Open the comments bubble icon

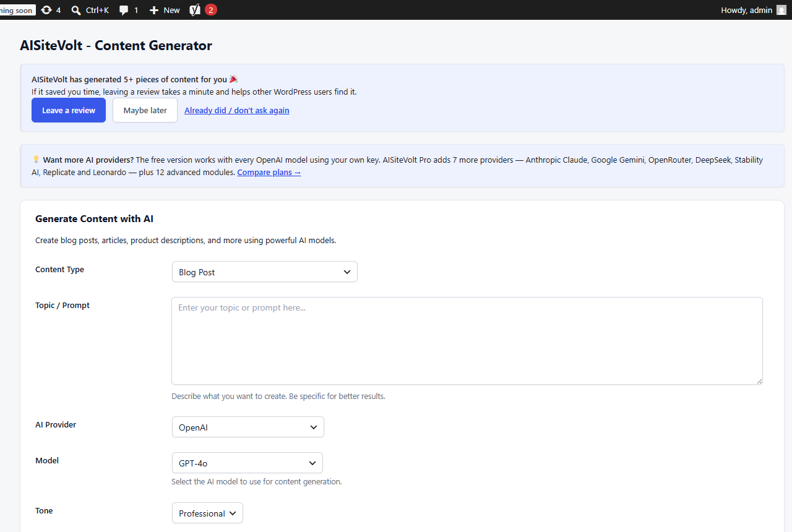(x=124, y=11)
